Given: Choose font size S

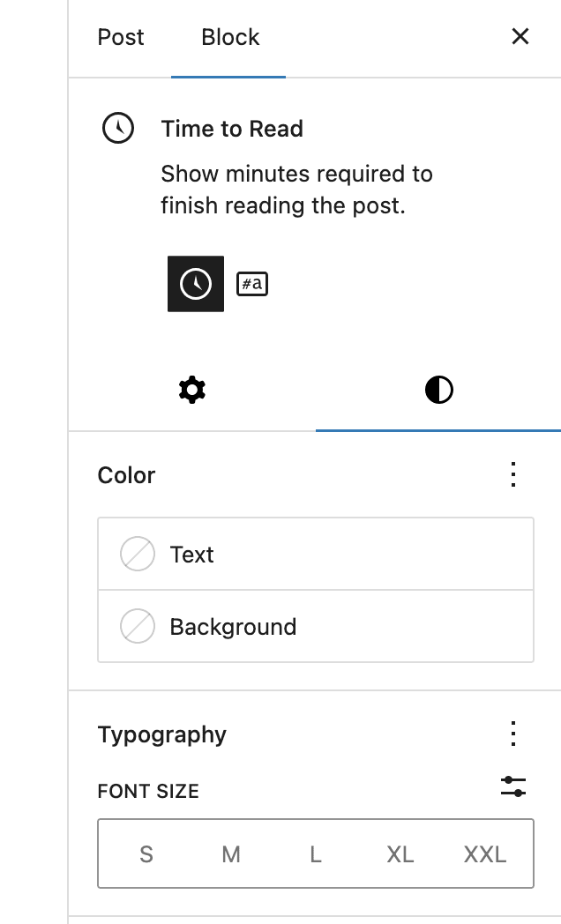Looking at the screenshot, I should [x=146, y=853].
